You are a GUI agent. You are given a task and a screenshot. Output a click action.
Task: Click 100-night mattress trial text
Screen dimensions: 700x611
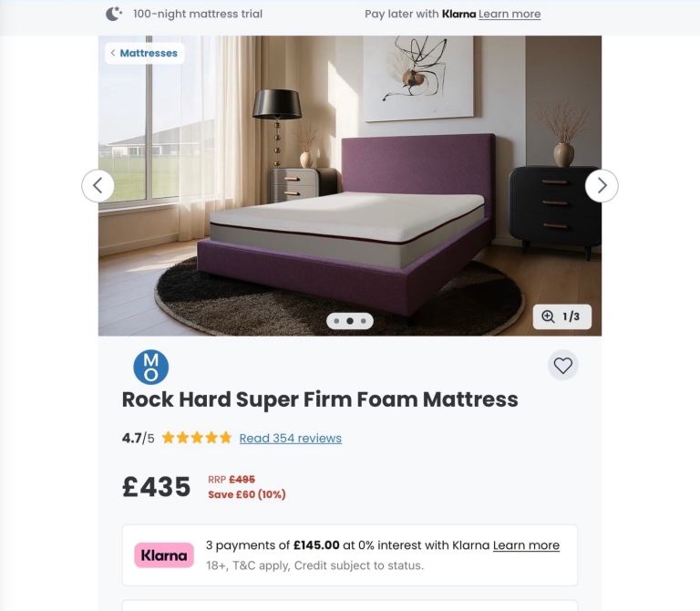click(198, 14)
